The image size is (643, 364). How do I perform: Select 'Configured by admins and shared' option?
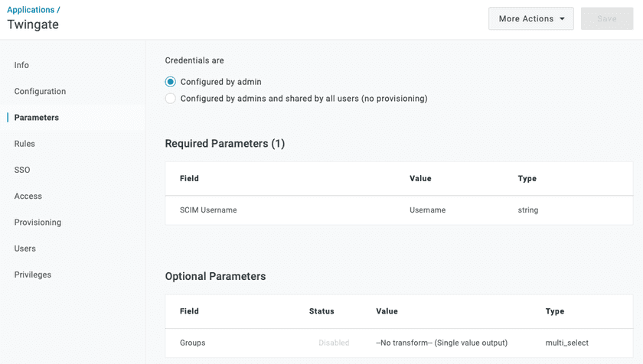(171, 99)
